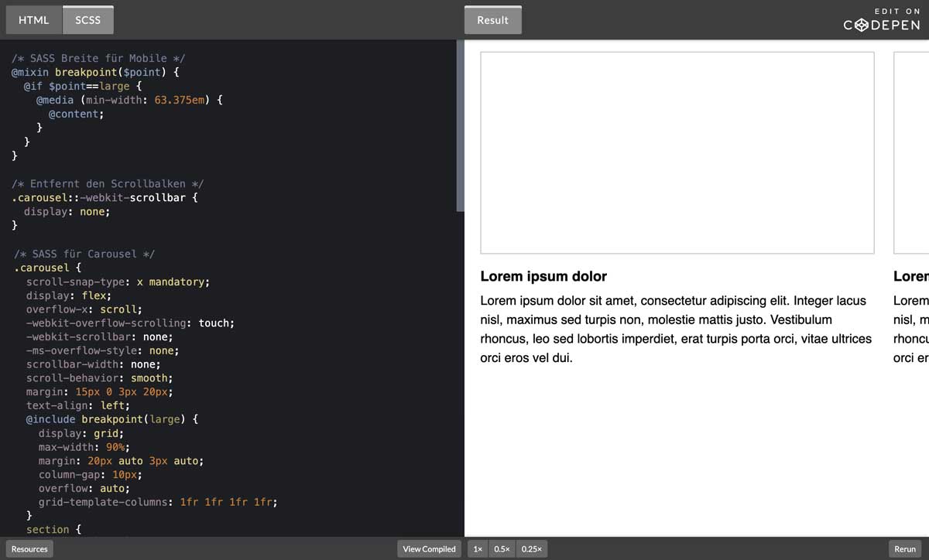Click the View Compiled button
Viewport: 929px width, 560px height.
pyautogui.click(x=429, y=549)
